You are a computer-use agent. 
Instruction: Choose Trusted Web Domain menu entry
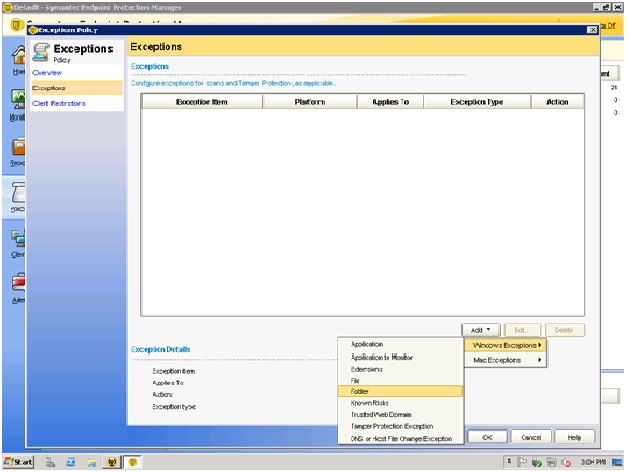pos(401,415)
